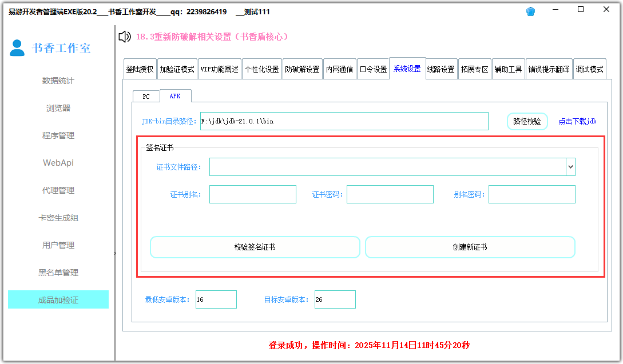Expand the 证书文件路径 dropdown arrow
Screen dimensions: 623x364
click(x=570, y=167)
